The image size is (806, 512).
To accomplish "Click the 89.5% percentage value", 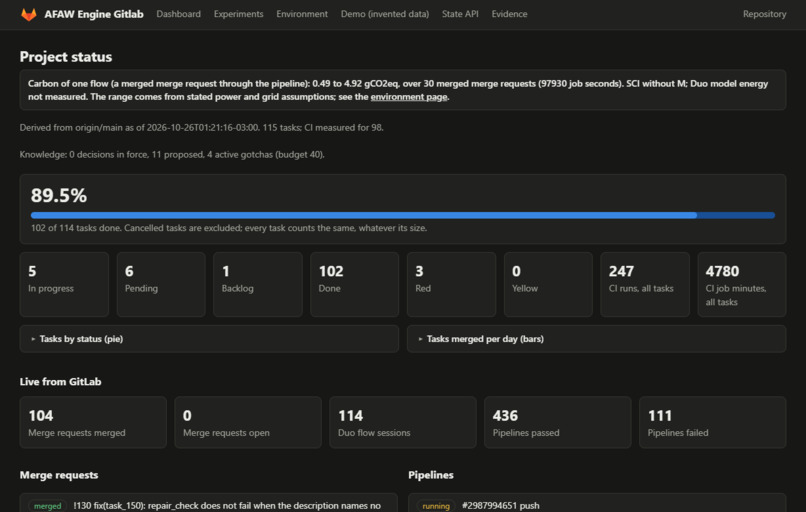I will coord(59,195).
